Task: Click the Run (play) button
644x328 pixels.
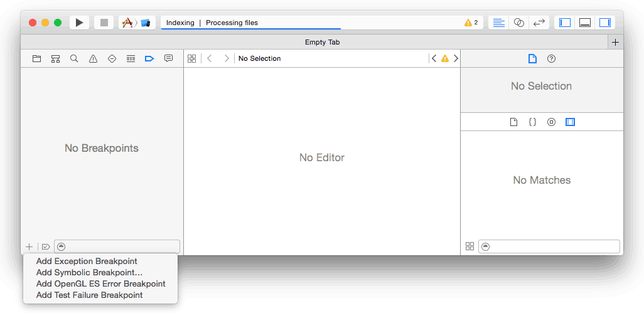Action: [x=79, y=23]
